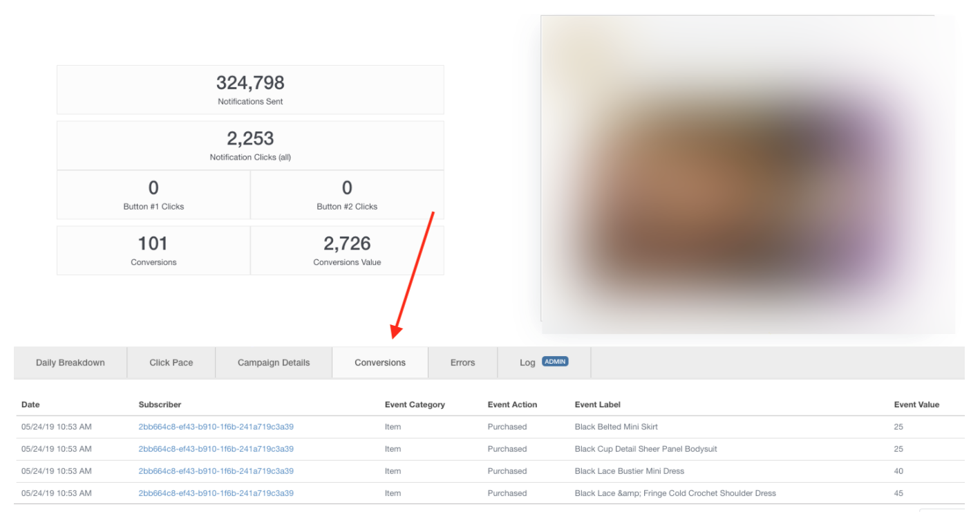
Task: Select the Notifications Sent stat card
Action: [x=250, y=90]
